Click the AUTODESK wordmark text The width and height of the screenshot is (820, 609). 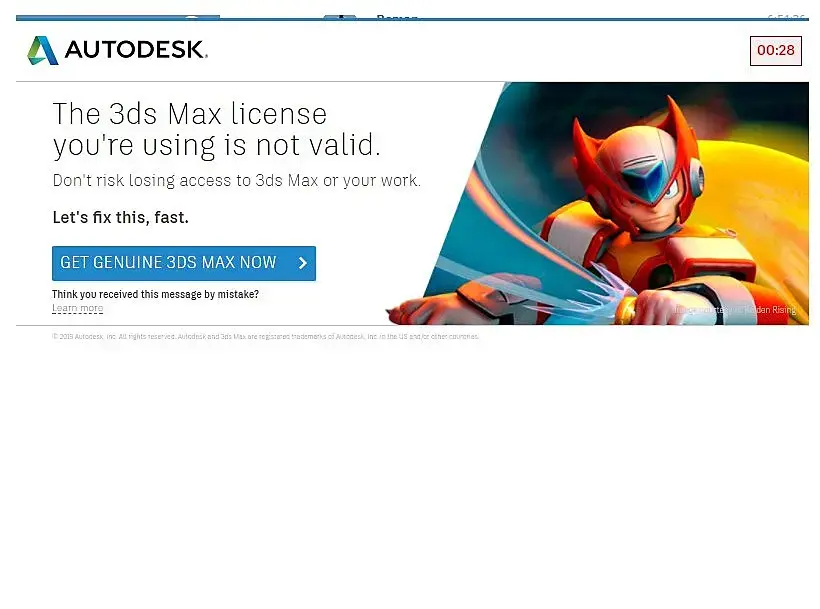[x=136, y=50]
